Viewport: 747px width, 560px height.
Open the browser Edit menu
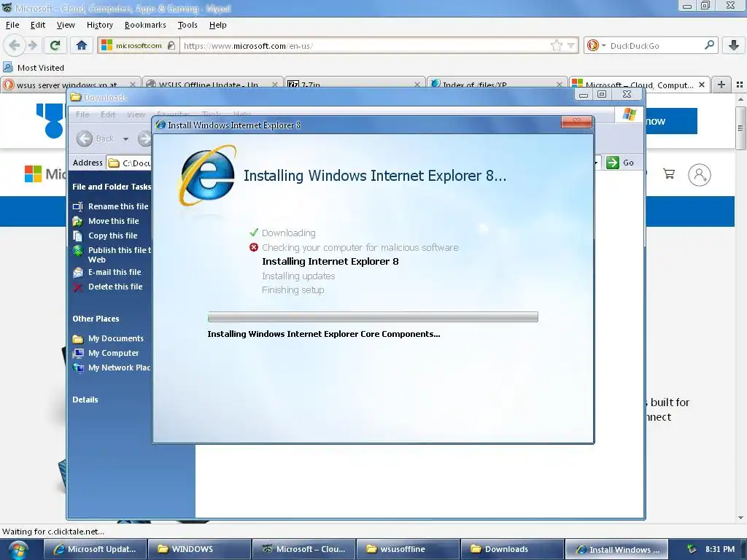[38, 25]
